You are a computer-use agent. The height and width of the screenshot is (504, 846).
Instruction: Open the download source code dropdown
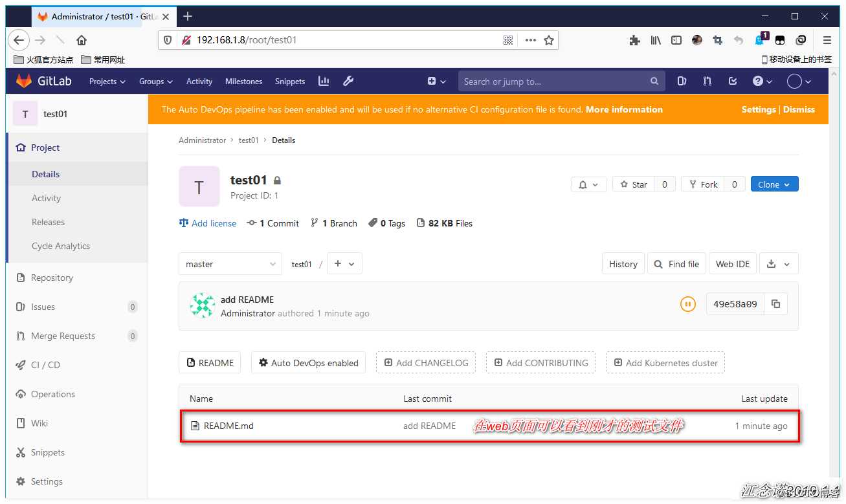(779, 264)
